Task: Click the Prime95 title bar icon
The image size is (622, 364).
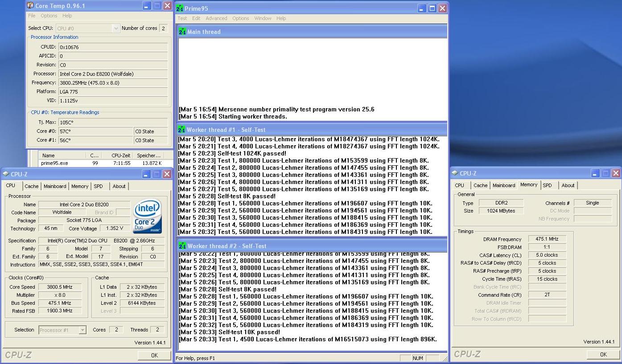Action: 179,8
